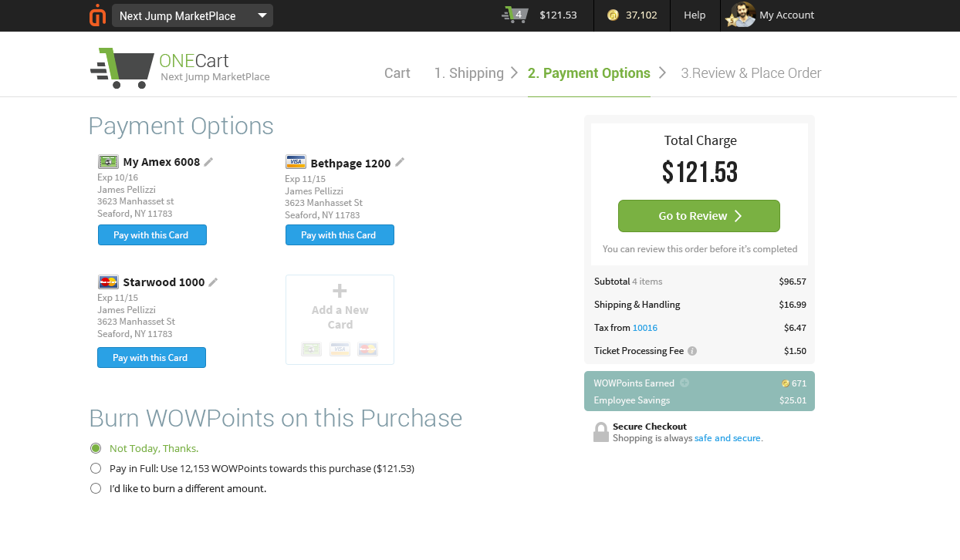
Task: Click the Shipping & Handling $16.99 value
Action: tap(793, 305)
